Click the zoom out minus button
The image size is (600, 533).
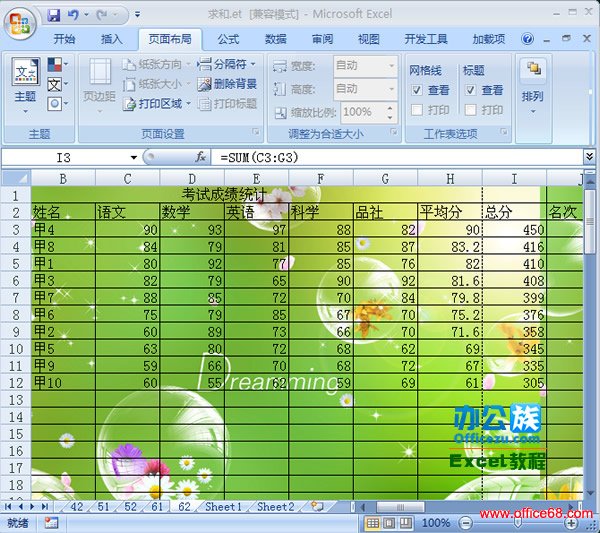point(465,523)
